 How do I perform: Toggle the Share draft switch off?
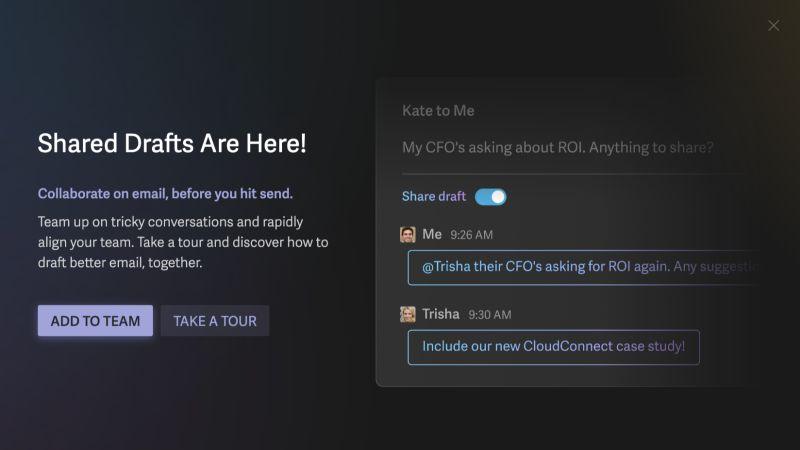pyautogui.click(x=490, y=197)
